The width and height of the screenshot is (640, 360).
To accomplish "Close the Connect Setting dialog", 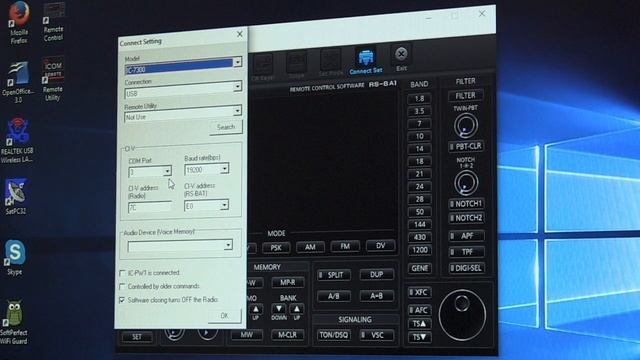I will point(240,34).
